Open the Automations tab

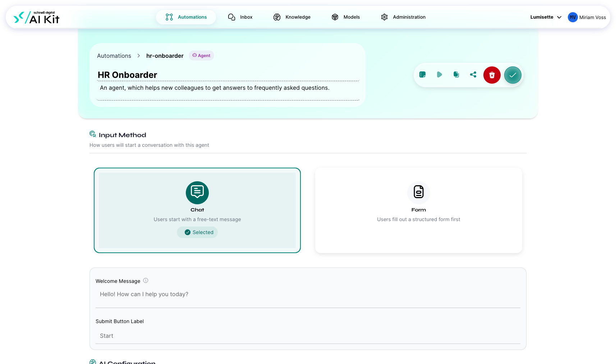[186, 17]
